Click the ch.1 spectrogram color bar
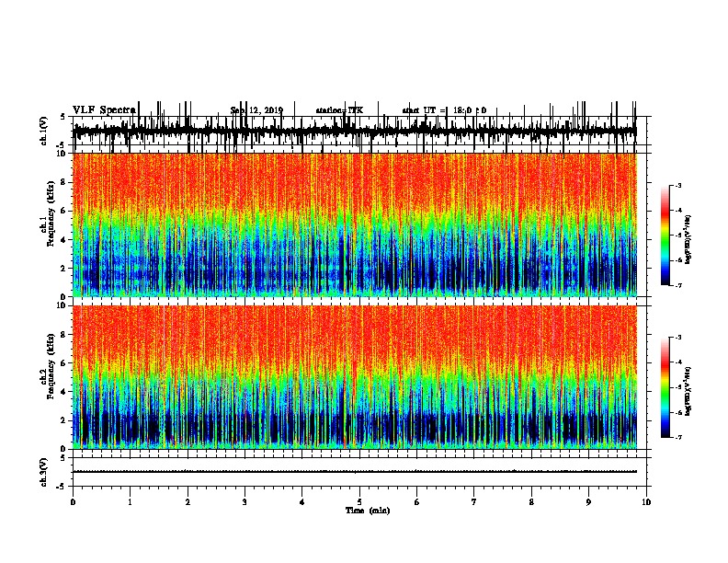 point(665,236)
